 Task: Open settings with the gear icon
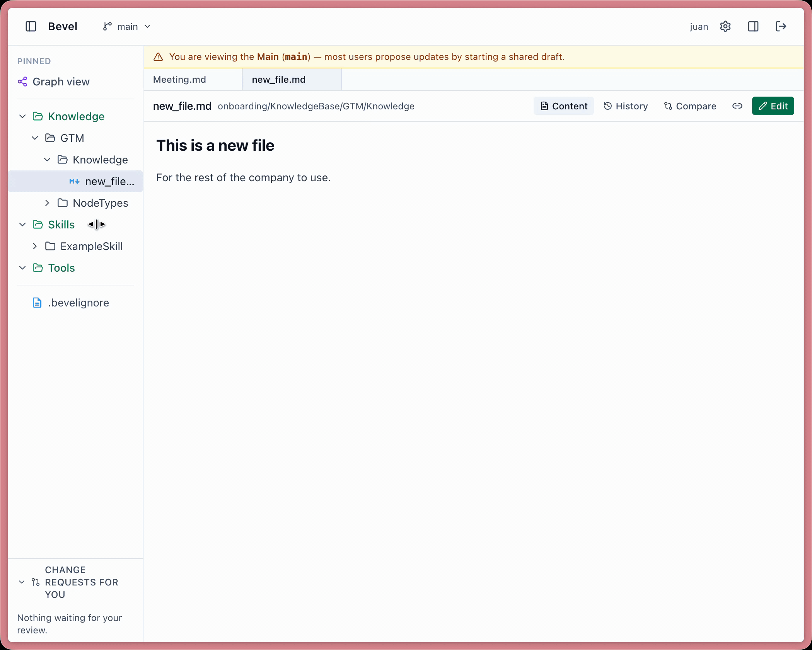(x=725, y=26)
